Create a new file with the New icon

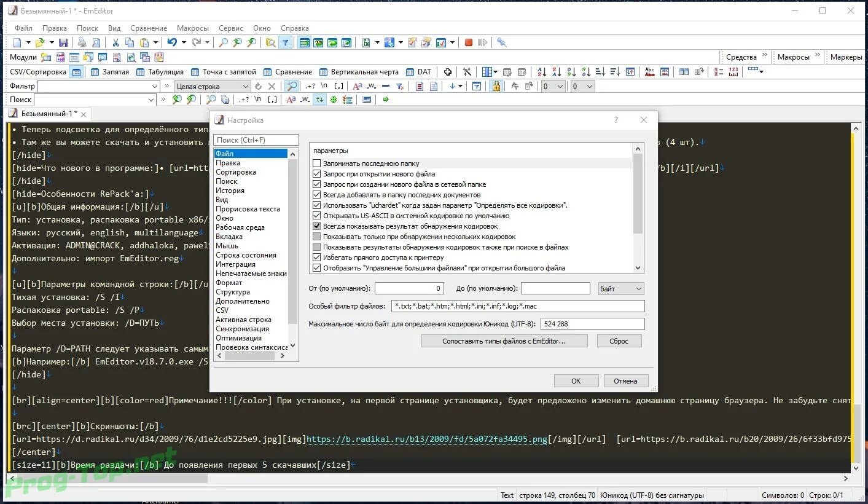click(17, 42)
